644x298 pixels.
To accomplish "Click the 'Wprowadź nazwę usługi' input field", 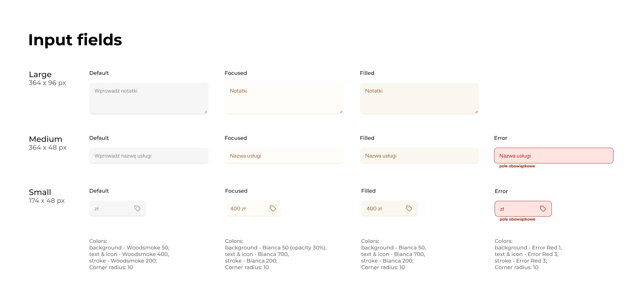I will pyautogui.click(x=149, y=156).
